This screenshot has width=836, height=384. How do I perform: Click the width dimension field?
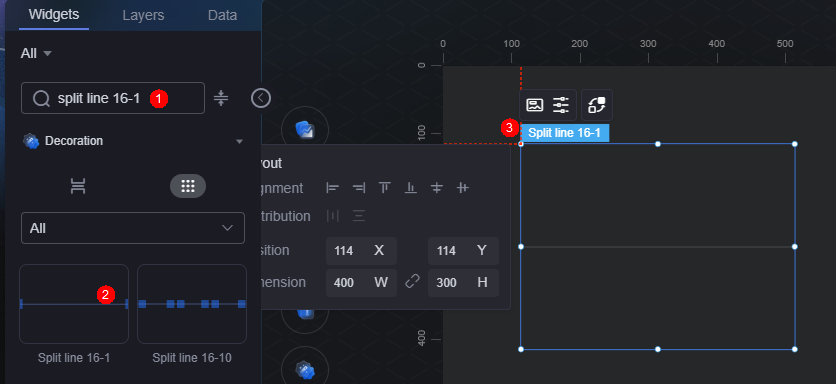click(361, 283)
